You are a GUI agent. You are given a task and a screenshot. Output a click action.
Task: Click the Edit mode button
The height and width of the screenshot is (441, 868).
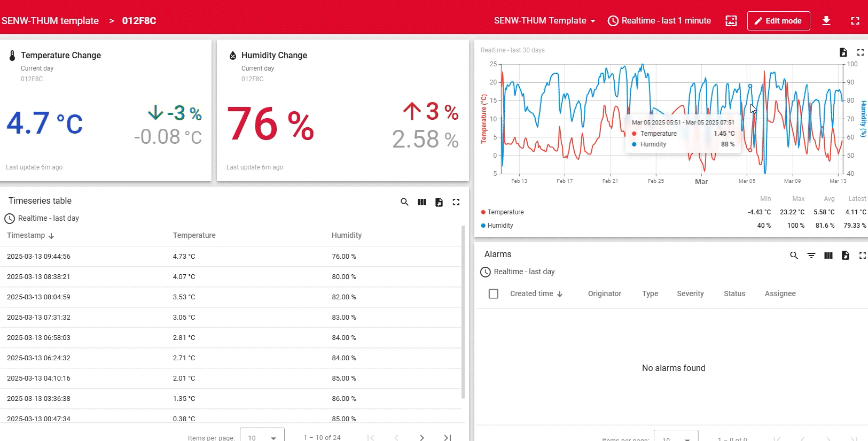pos(778,21)
